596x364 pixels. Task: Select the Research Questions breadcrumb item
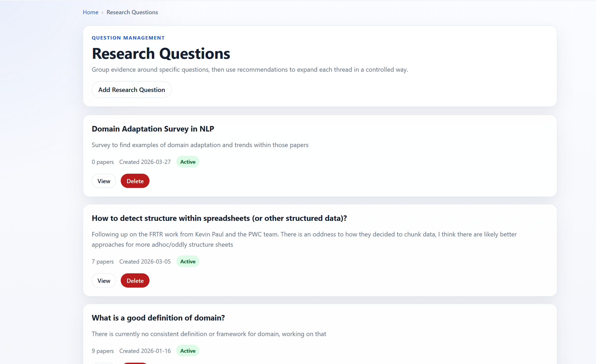[132, 12]
